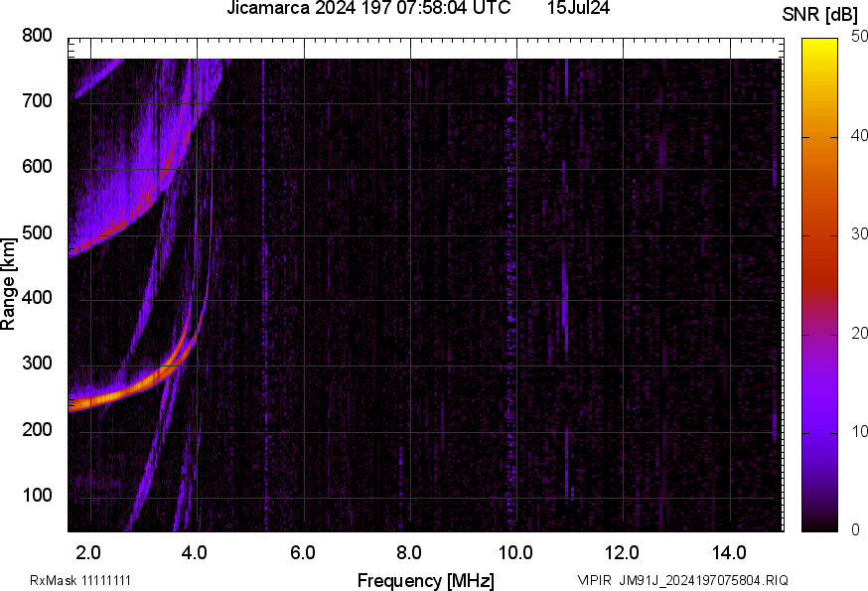The width and height of the screenshot is (868, 591).
Task: Click range tick label '600'
Action: tap(37, 166)
